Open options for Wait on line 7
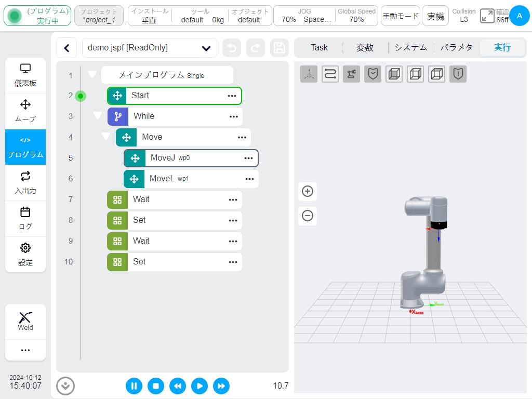 [x=233, y=200]
